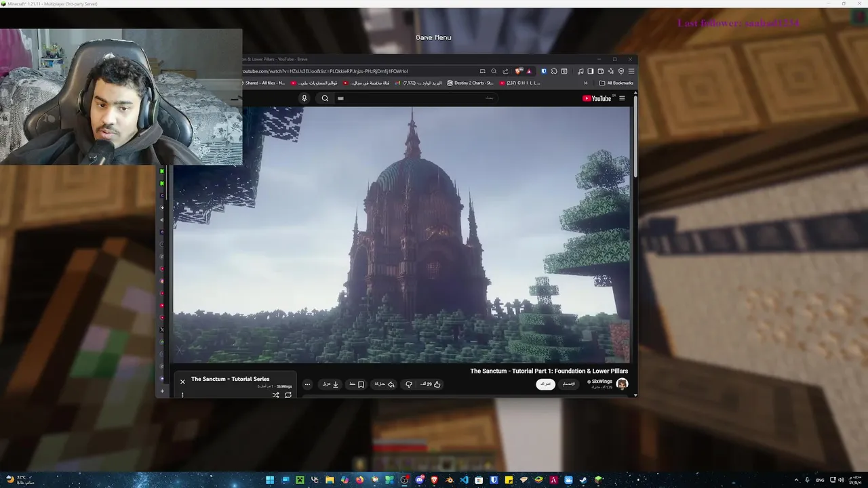The height and width of the screenshot is (488, 868).
Task: Click the YouTube voice search microphone icon
Action: point(304,98)
